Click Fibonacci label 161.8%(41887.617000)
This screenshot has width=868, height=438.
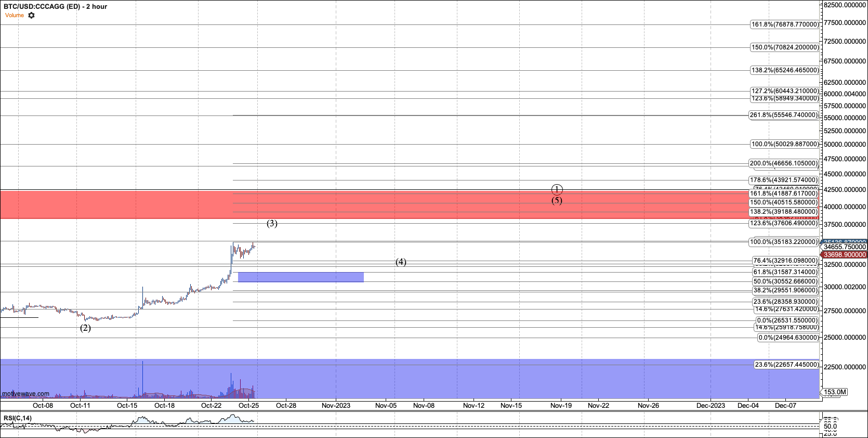784,194
